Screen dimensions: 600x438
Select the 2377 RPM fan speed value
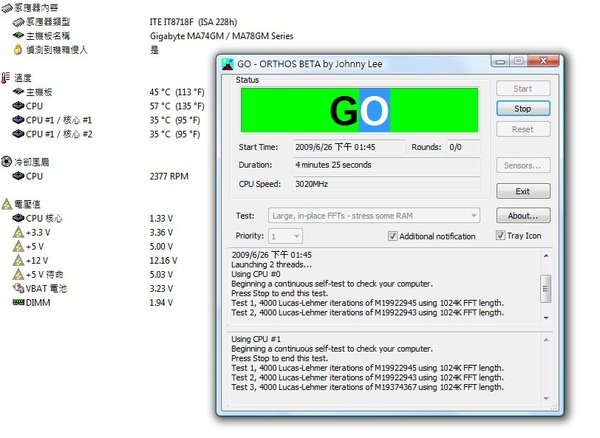point(169,176)
